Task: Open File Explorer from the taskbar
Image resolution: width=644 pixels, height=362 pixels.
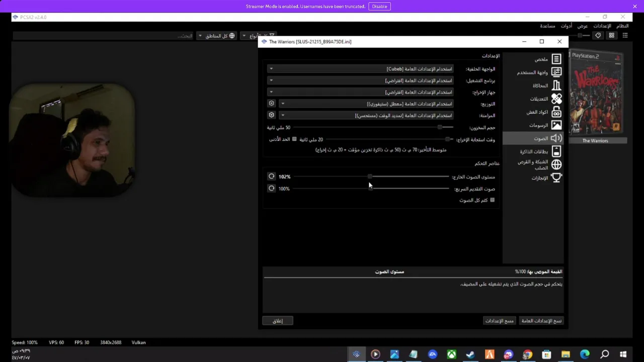Action: [x=566, y=354]
